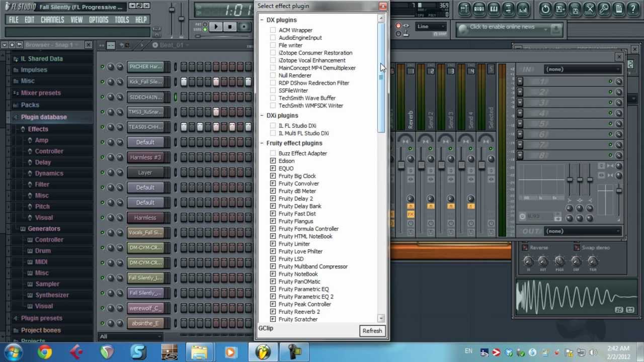Open the Google Chrome taskbar icon
The height and width of the screenshot is (362, 644).
[45, 352]
